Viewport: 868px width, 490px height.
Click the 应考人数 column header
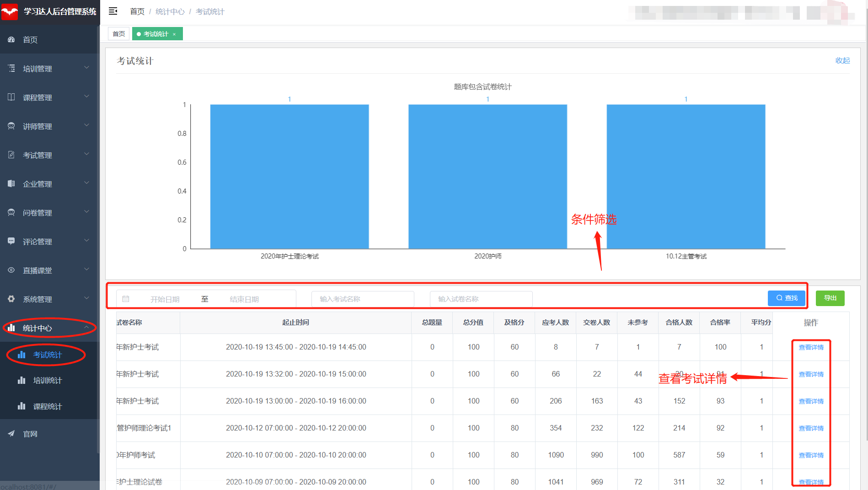(x=556, y=323)
